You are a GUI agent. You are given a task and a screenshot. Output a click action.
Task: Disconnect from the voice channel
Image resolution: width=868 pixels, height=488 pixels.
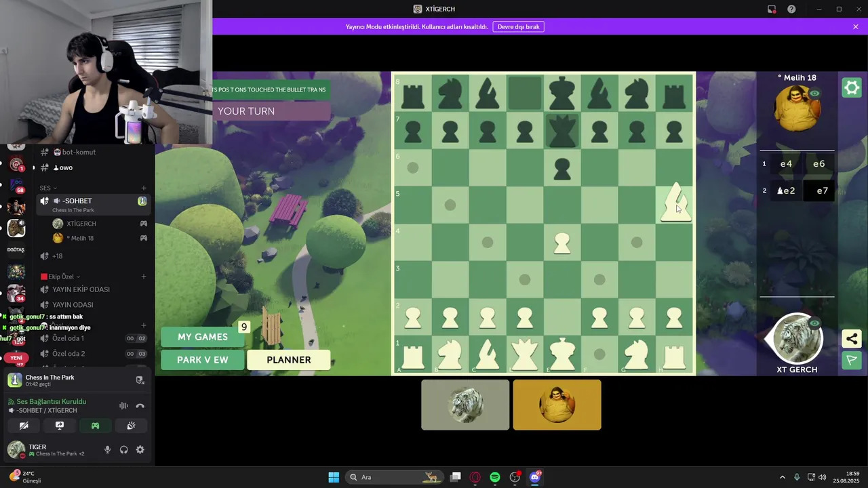point(140,406)
